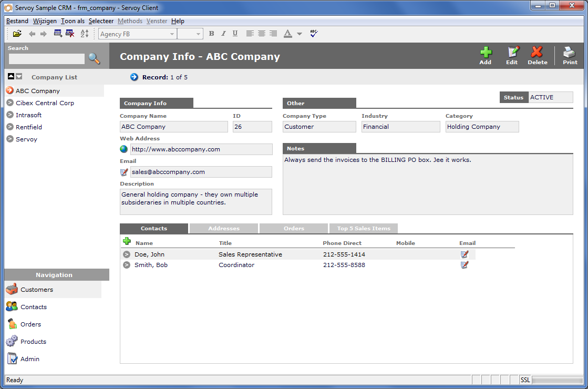Viewport: 588px width, 389px height.
Task: Click the Delete company button
Action: 538,56
